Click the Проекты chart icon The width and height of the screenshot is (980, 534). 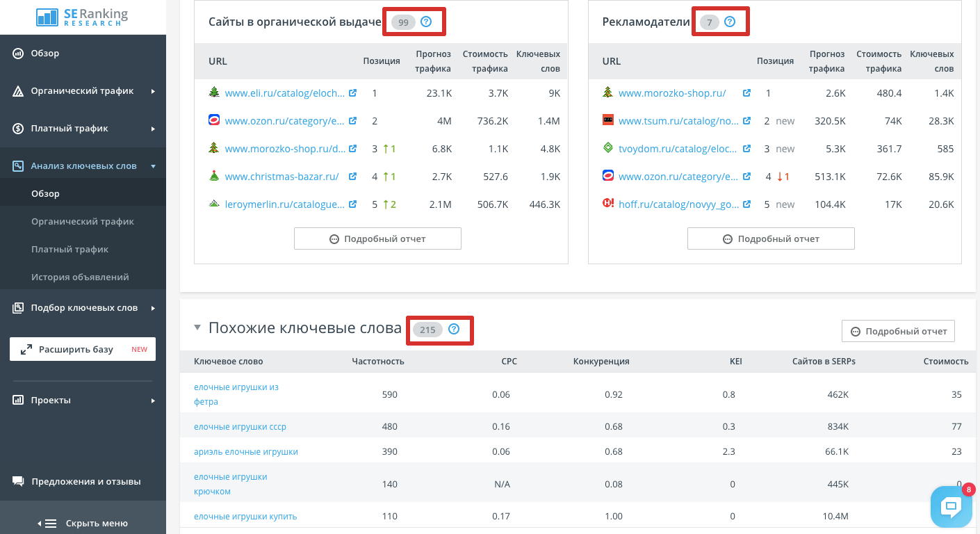click(18, 400)
